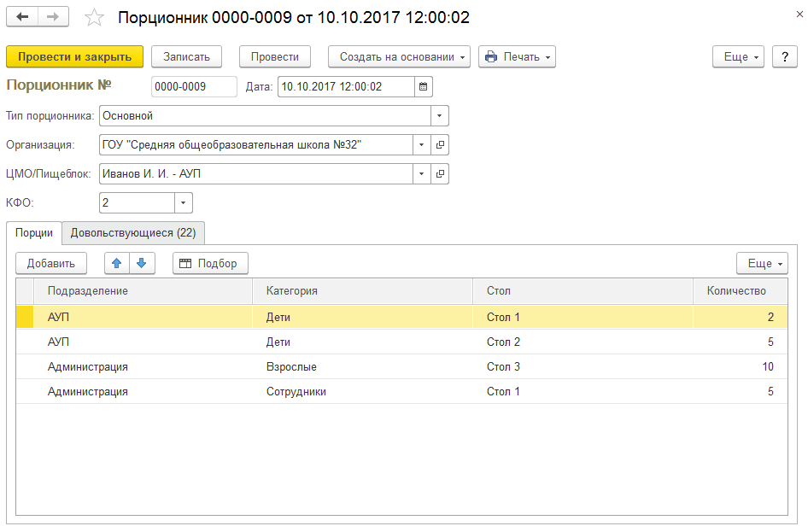Click the Дата input field
This screenshot has width=808, height=532.
coord(346,86)
